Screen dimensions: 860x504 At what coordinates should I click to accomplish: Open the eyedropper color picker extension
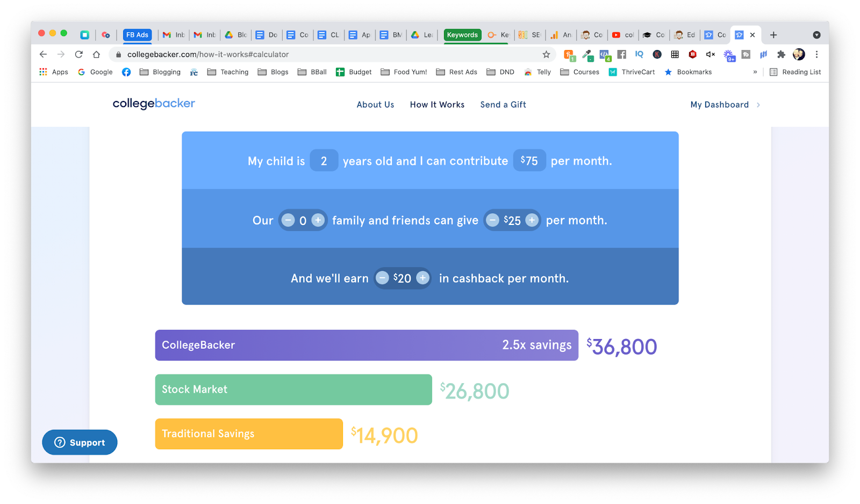[587, 54]
